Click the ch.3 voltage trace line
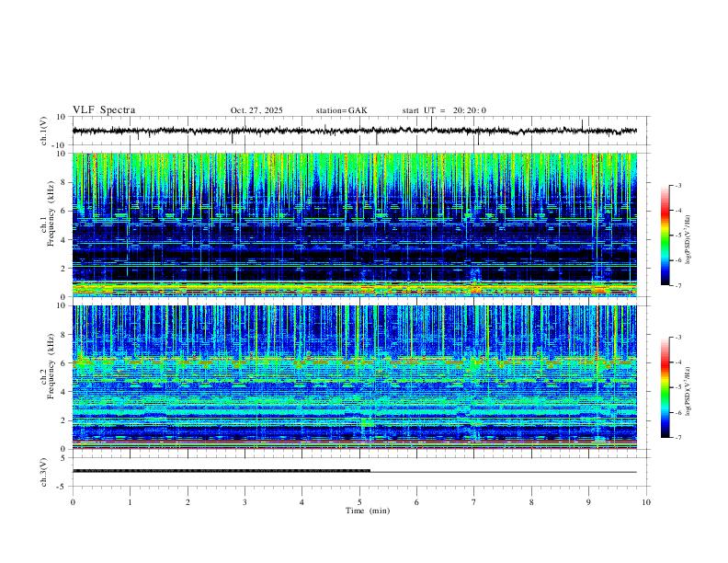Viewport: 728px width, 563px height. pos(354,472)
